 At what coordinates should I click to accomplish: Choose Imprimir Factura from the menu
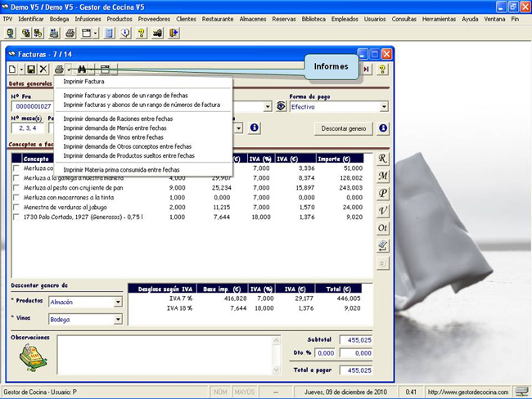pyautogui.click(x=83, y=82)
